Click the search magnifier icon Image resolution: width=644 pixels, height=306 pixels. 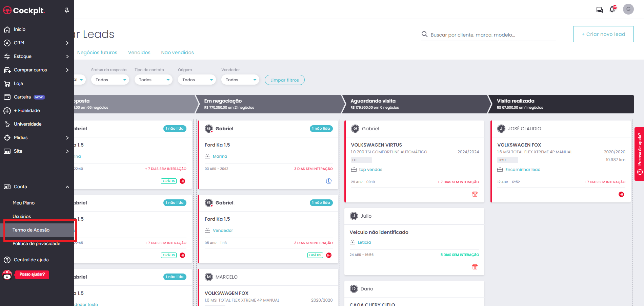click(424, 34)
